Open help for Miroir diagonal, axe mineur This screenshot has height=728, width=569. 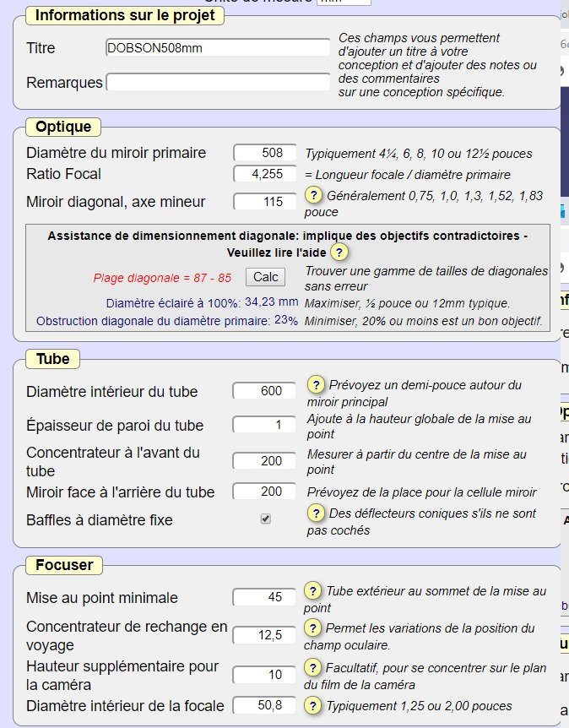click(x=314, y=195)
